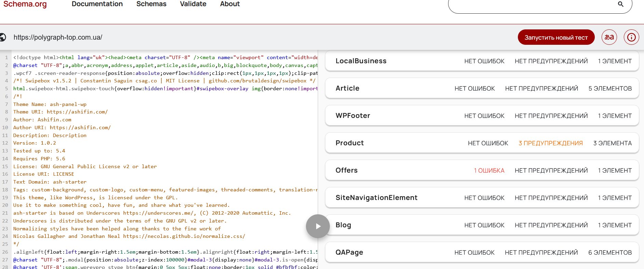Expand the Offers result with error
Screen dimensions: 644x269
click(482, 170)
